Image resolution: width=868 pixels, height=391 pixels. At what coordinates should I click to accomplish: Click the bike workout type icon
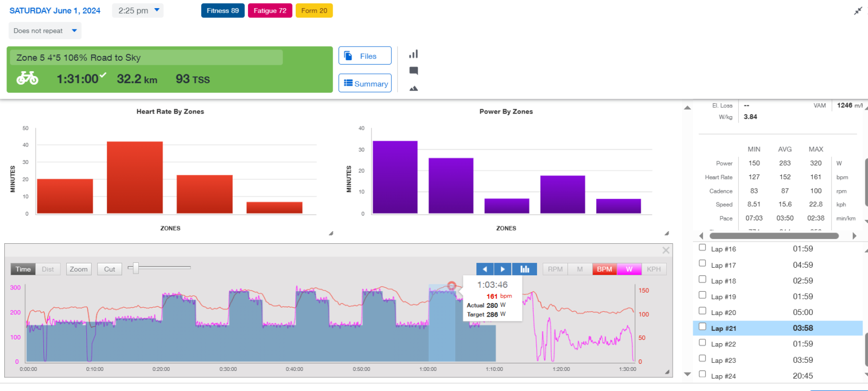point(27,79)
